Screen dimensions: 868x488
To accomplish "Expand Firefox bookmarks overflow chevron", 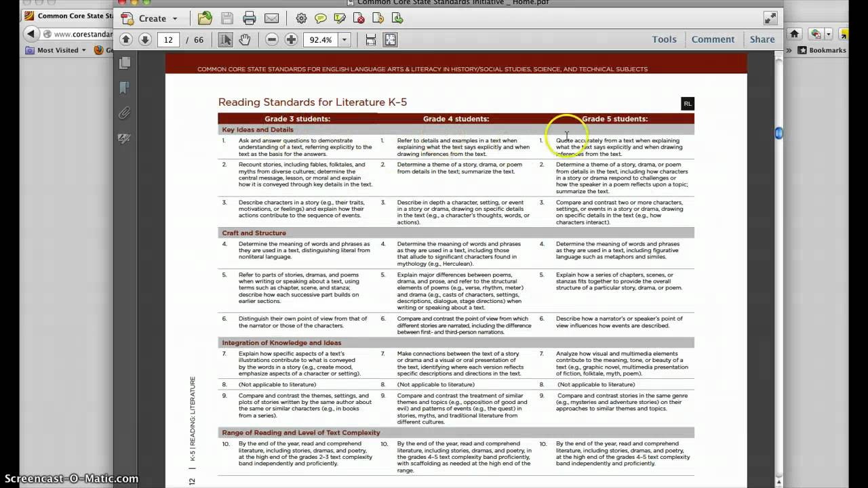I will pyautogui.click(x=789, y=50).
